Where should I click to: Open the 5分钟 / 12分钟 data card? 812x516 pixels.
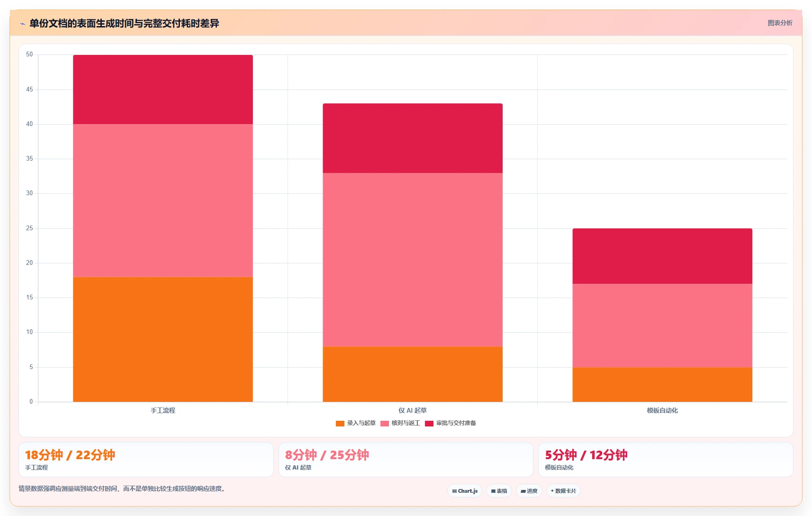[666, 460]
